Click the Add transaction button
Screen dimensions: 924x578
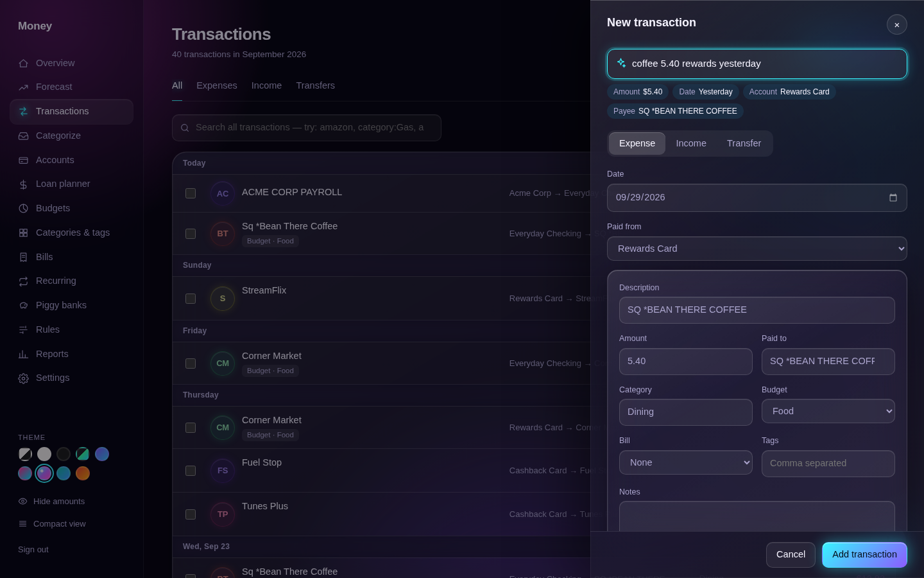[865, 555]
